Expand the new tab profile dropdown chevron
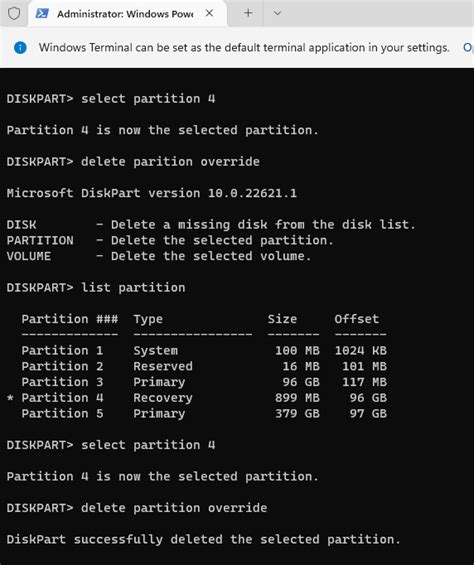The height and width of the screenshot is (565, 474). [x=277, y=13]
